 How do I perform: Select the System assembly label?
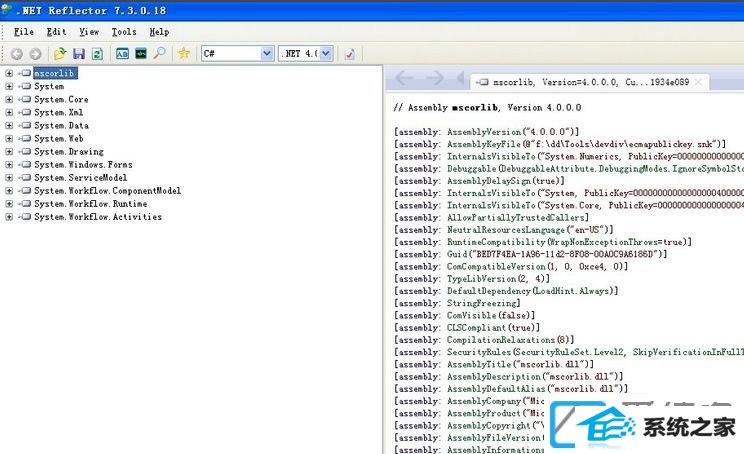click(x=49, y=86)
